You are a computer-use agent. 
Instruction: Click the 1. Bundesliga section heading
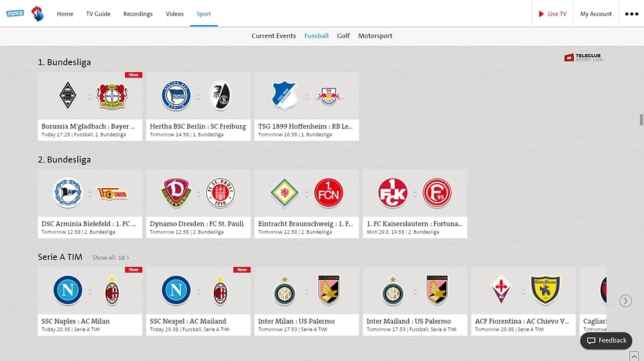(x=64, y=62)
